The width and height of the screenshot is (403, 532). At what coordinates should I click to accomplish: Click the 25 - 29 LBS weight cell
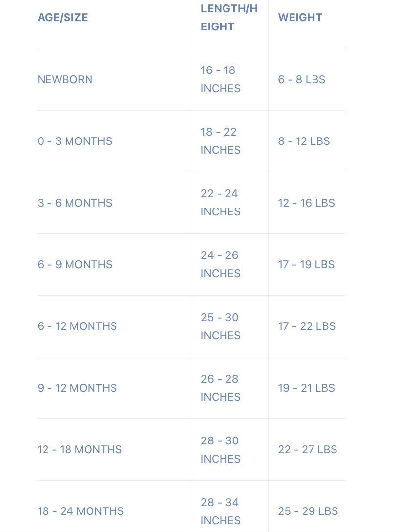(308, 511)
